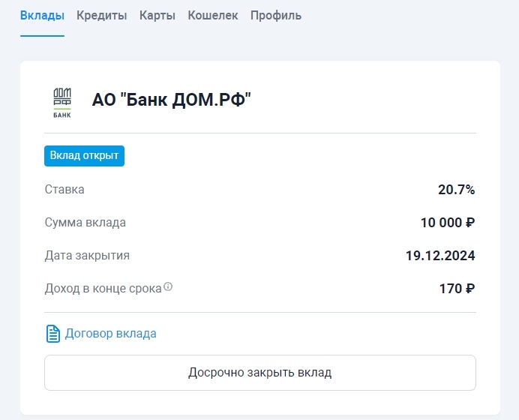Click the Вклад открыт status badge

point(85,156)
